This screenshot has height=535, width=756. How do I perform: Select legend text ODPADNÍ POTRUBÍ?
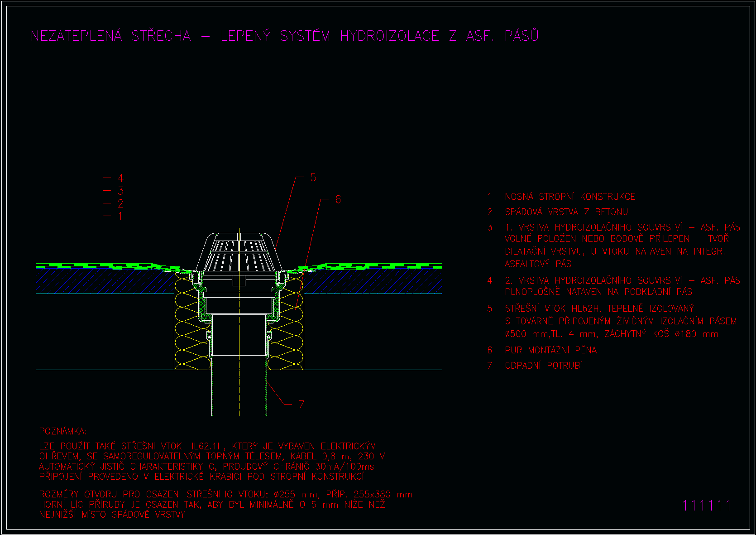tap(544, 365)
